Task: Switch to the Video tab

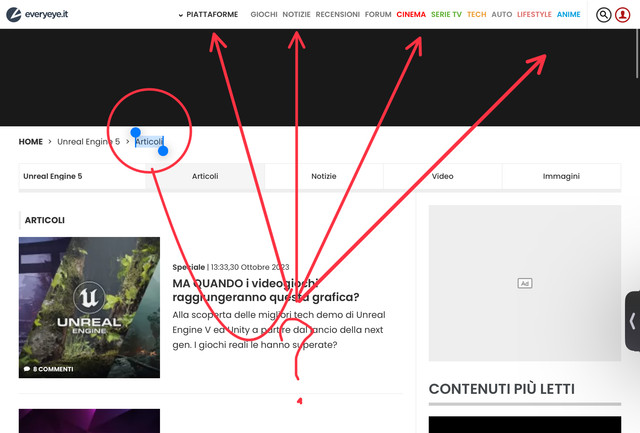Action: coord(442,176)
